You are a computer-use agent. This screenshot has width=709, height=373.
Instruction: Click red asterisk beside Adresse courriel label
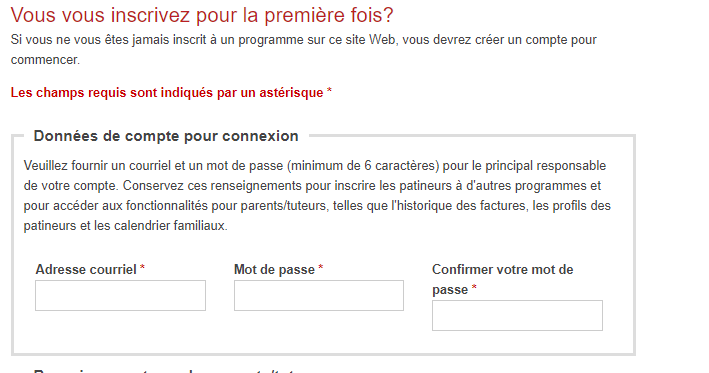click(142, 268)
